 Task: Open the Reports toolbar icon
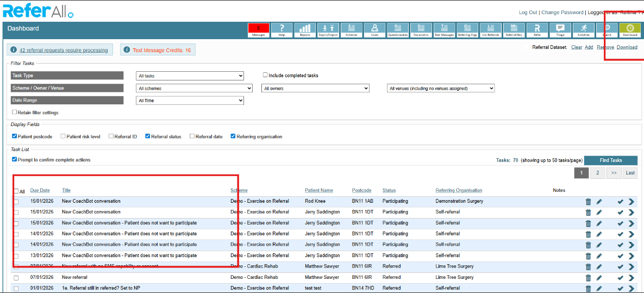[305, 30]
